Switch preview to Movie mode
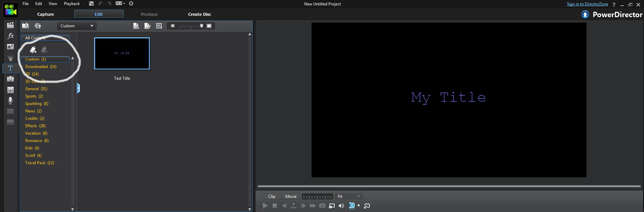This screenshot has width=644, height=212. 291,197
